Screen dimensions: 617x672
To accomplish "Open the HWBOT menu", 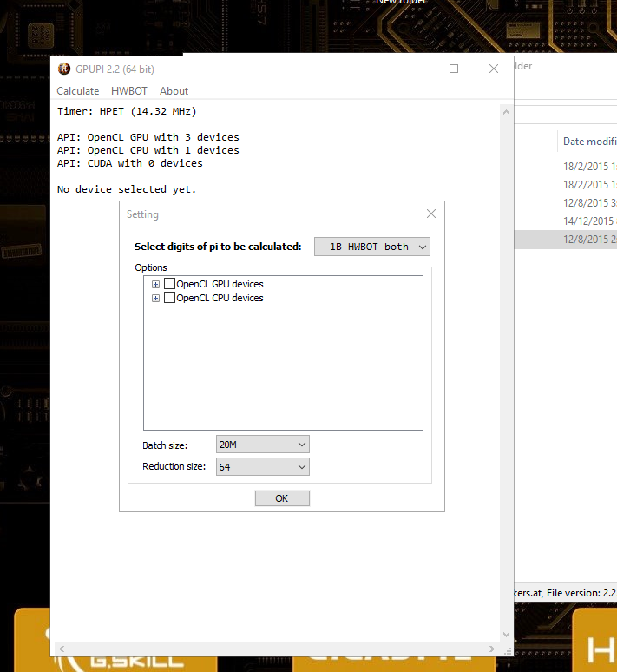I will click(x=129, y=91).
